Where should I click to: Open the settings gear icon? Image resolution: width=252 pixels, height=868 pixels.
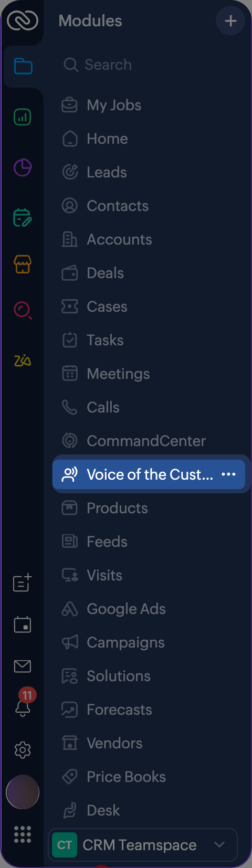[x=23, y=750]
